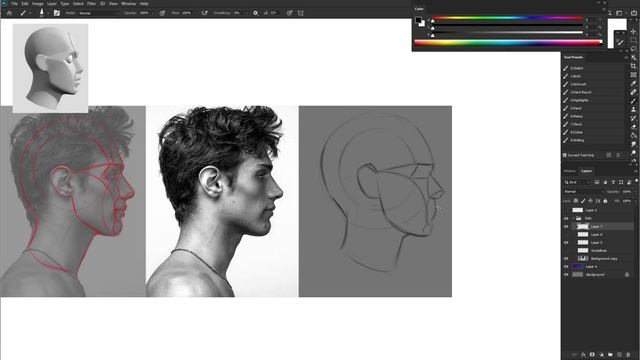
Task: Filter layers by type layers icon
Action: [613, 182]
